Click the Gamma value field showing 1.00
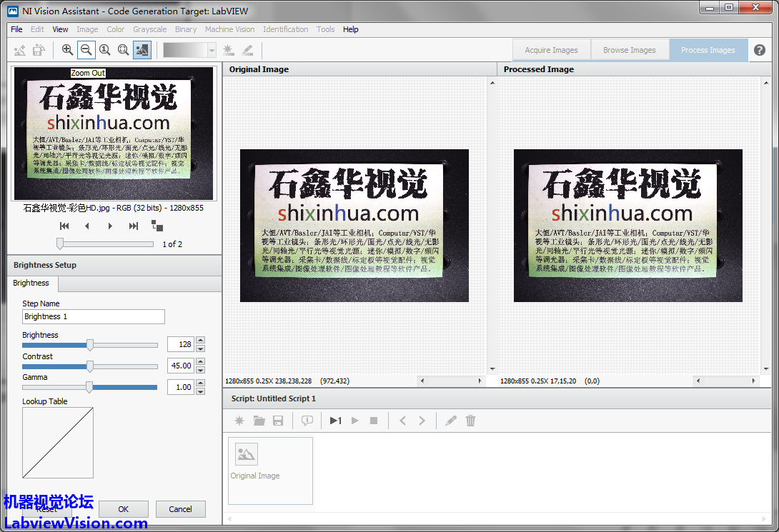 [180, 386]
